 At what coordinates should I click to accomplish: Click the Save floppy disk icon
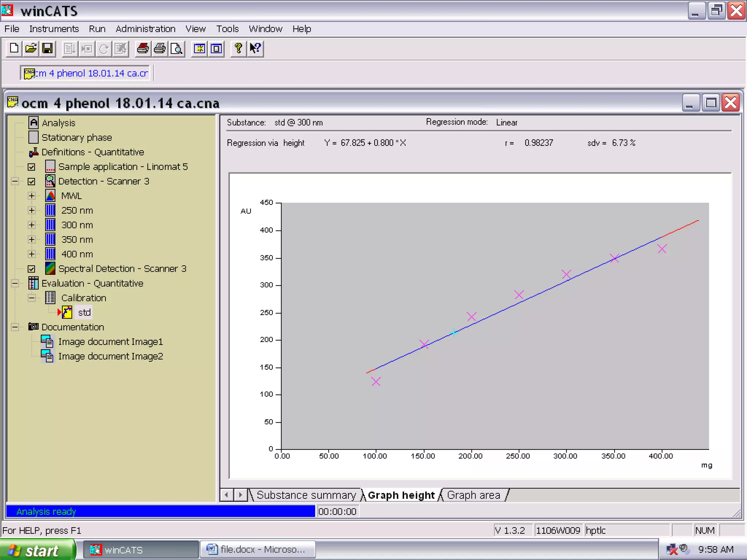(x=48, y=48)
